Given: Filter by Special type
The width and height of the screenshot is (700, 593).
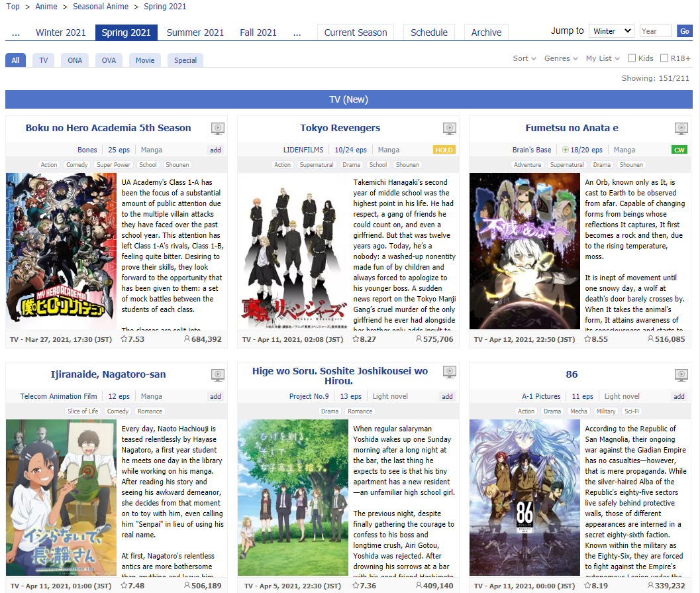Looking at the screenshot, I should click(185, 60).
